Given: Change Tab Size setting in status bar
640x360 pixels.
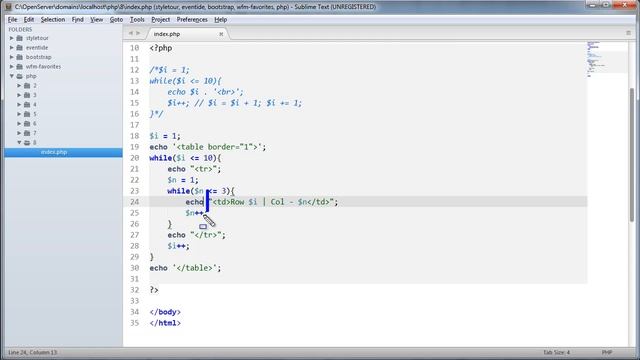Looking at the screenshot, I should click(x=556, y=352).
